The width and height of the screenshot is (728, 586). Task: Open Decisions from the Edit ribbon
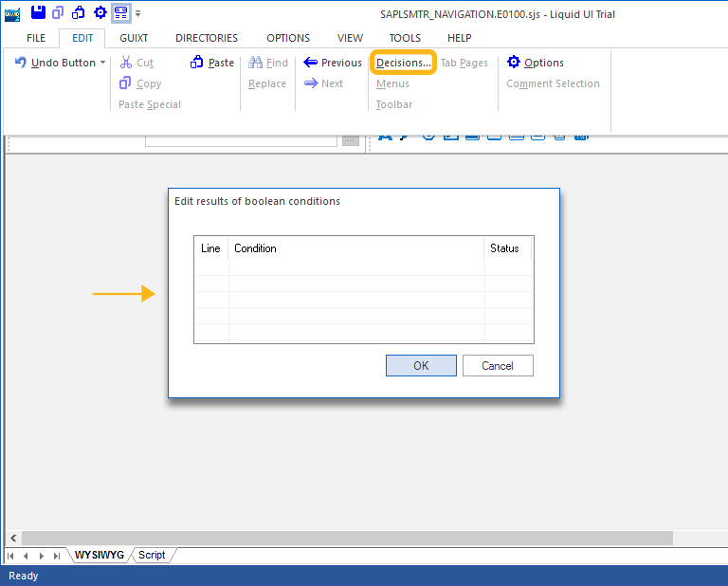coord(403,63)
